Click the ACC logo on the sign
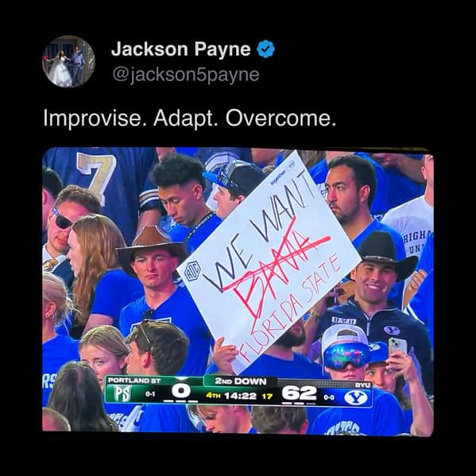 coord(192,271)
